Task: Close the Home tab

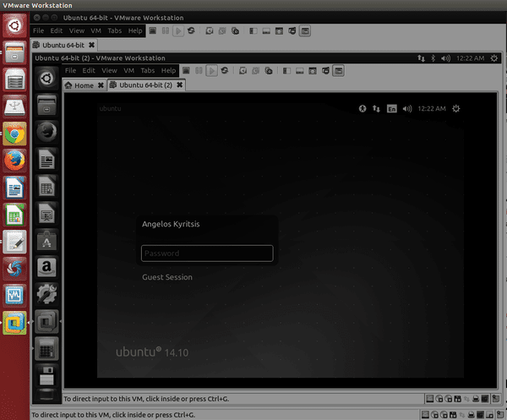Action: [x=101, y=85]
